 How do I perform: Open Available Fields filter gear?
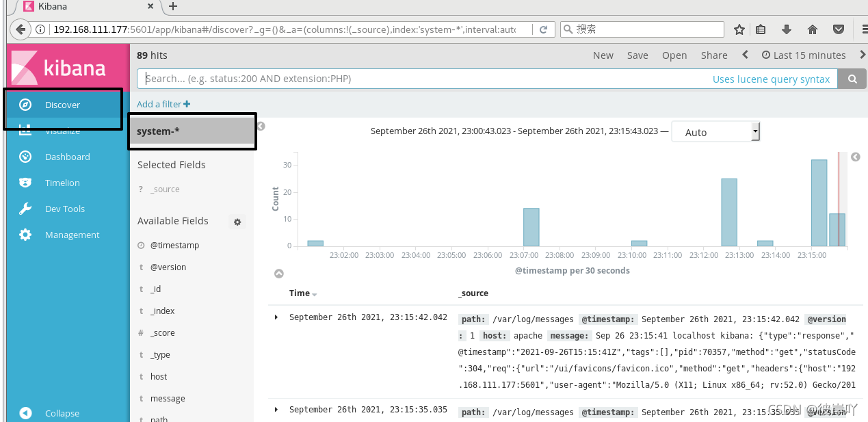pyautogui.click(x=237, y=222)
